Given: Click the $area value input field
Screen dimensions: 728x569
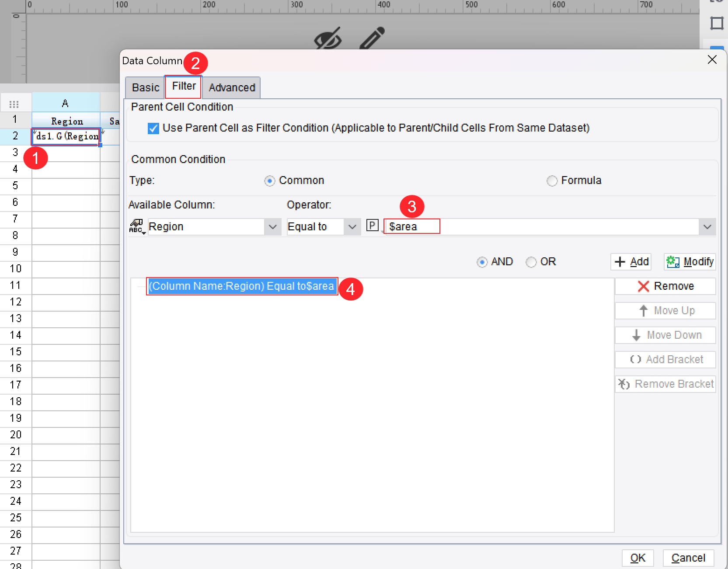Looking at the screenshot, I should tap(542, 227).
